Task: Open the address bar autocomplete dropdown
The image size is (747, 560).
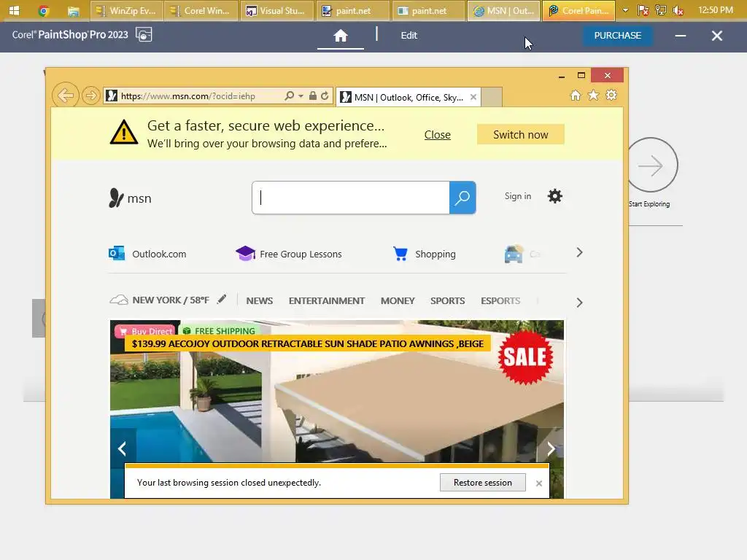Action: (301, 96)
